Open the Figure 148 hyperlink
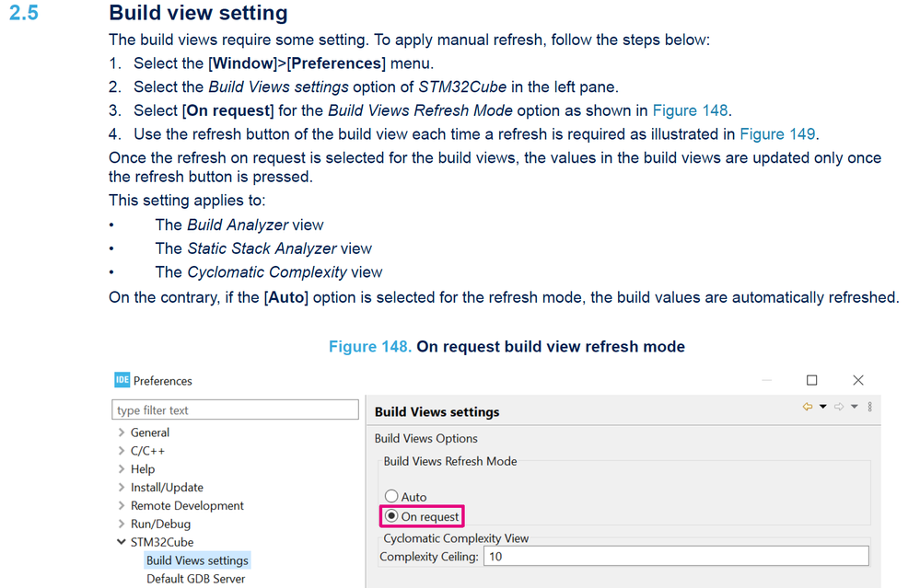This screenshot has width=920, height=588. (x=690, y=110)
